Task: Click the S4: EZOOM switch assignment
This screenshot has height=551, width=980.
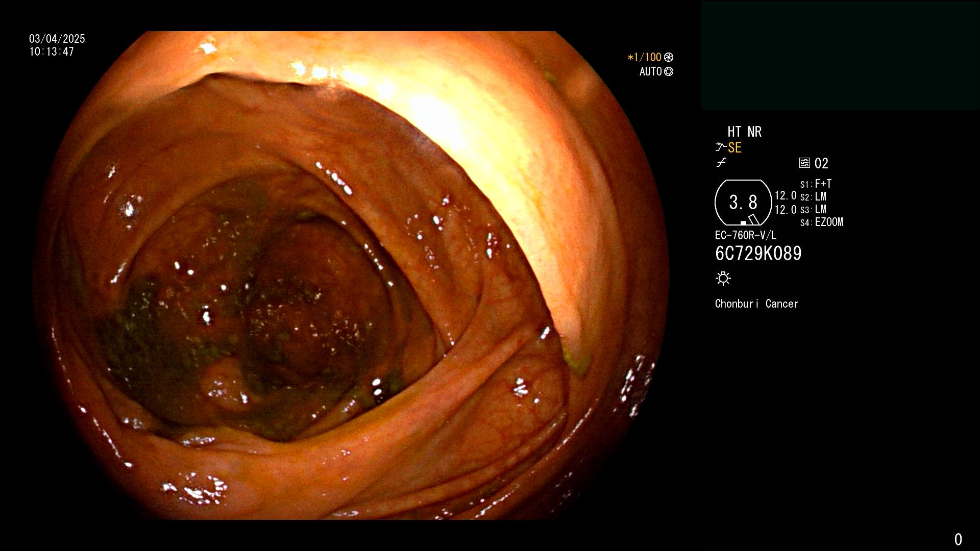Action: (822, 222)
